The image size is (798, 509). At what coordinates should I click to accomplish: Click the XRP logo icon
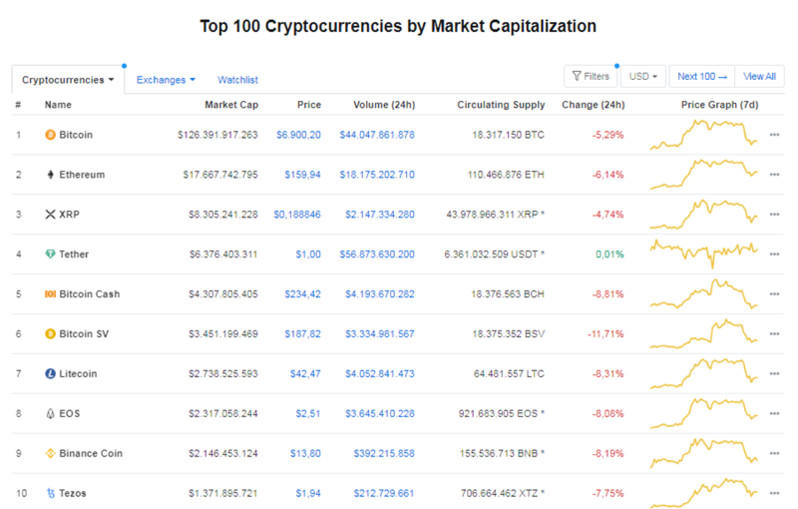pos(50,214)
